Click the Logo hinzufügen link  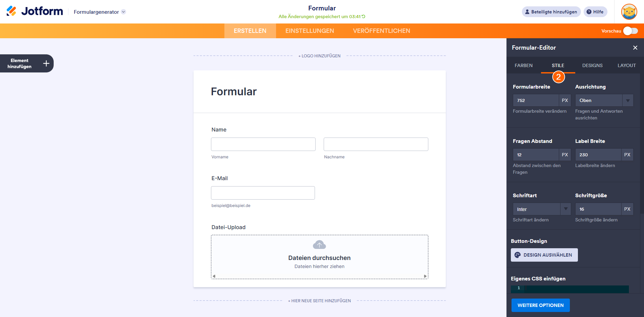(319, 56)
